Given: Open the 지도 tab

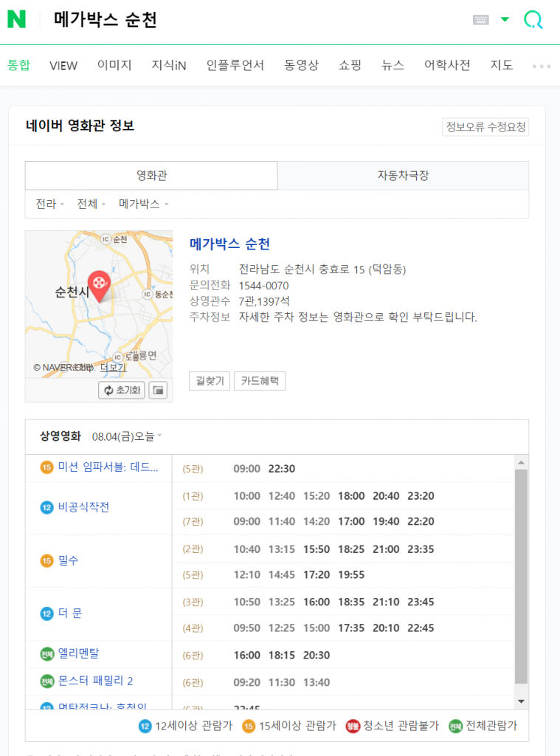Looking at the screenshot, I should [x=502, y=65].
